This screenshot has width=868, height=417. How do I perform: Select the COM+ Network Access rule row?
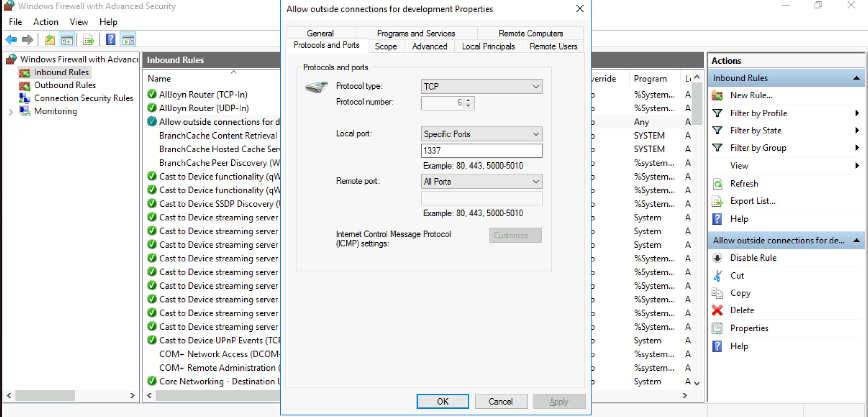(x=220, y=354)
